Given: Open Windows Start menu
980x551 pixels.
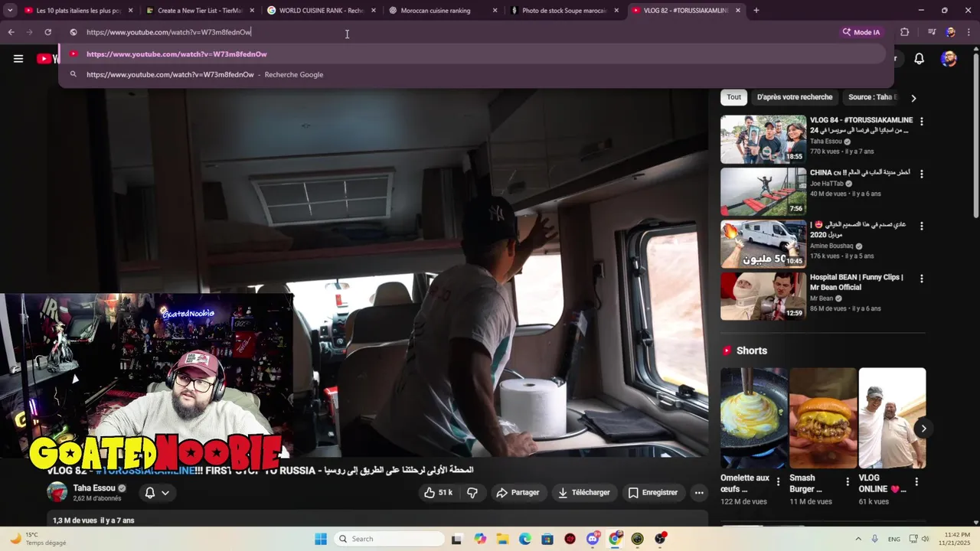Looking at the screenshot, I should point(321,539).
